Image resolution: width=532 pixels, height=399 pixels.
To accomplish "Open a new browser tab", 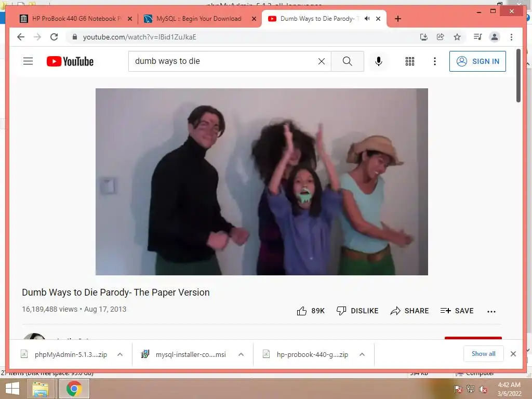I will tap(398, 19).
